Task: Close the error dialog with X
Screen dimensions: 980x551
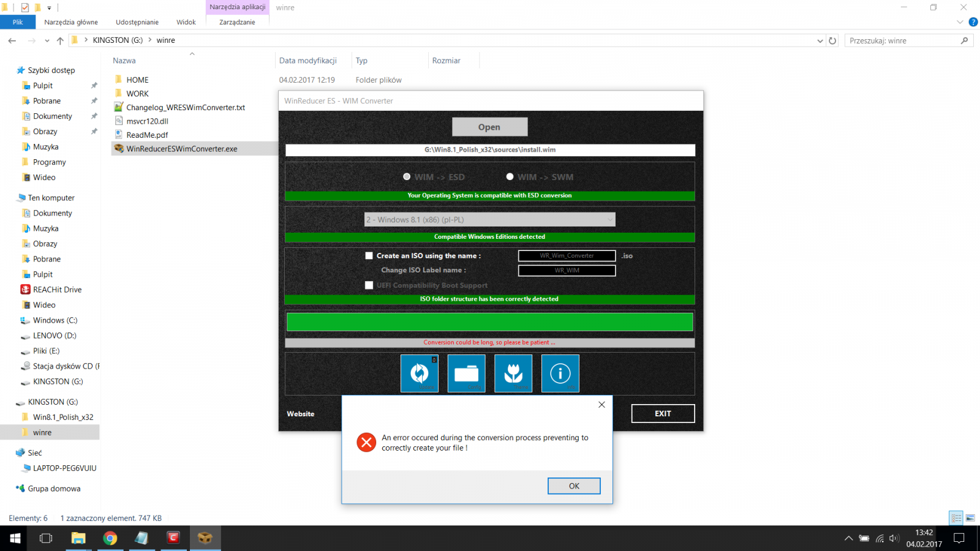Action: pyautogui.click(x=601, y=405)
